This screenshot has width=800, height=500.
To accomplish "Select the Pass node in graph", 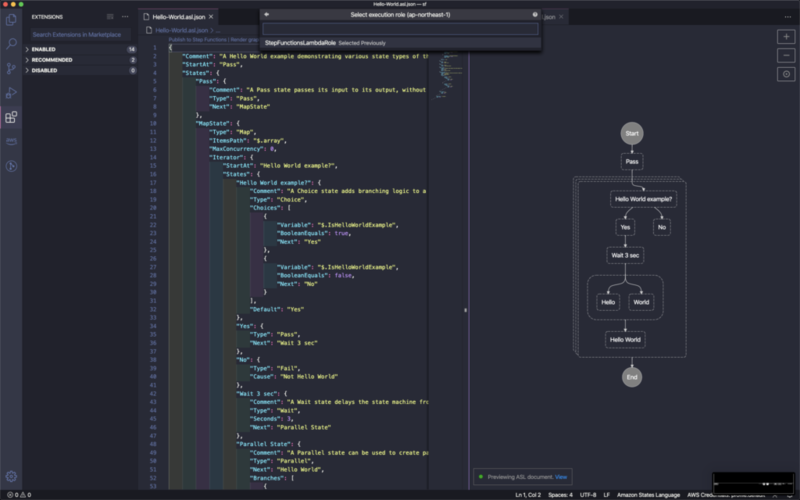I will click(632, 162).
